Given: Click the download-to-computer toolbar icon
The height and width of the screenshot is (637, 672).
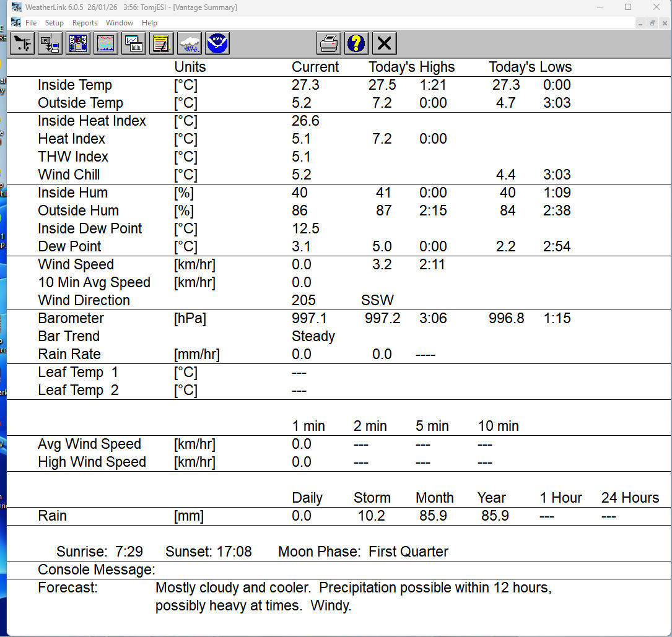Looking at the screenshot, I should [x=50, y=43].
